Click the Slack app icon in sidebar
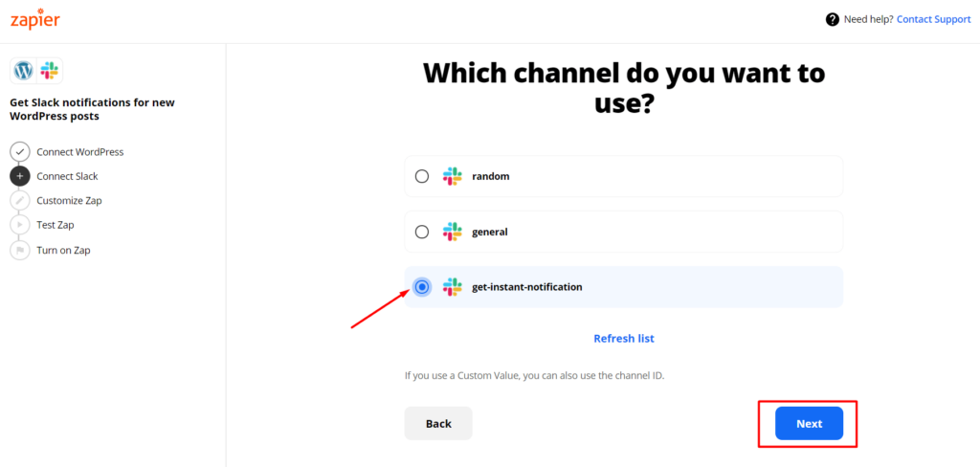980x467 pixels. click(x=49, y=71)
